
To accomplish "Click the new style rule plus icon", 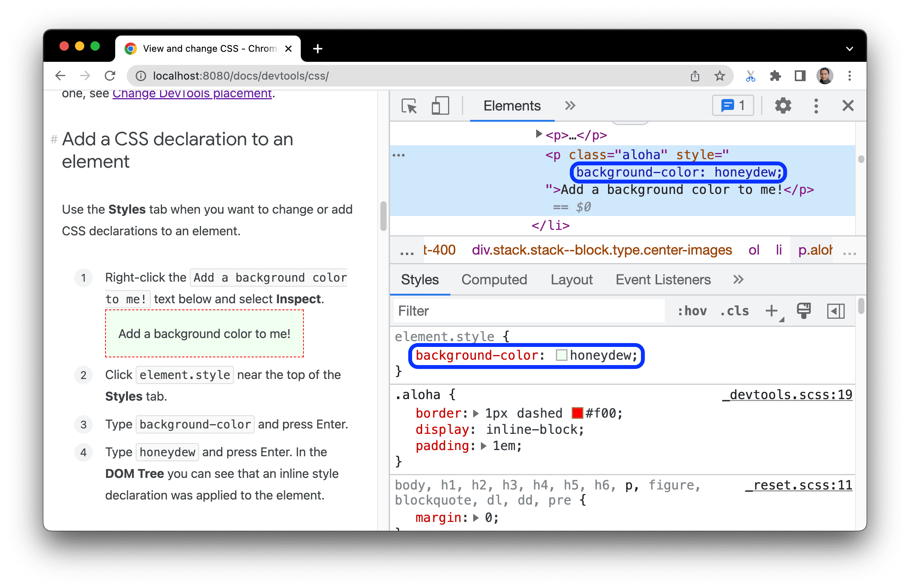I will click(x=772, y=310).
